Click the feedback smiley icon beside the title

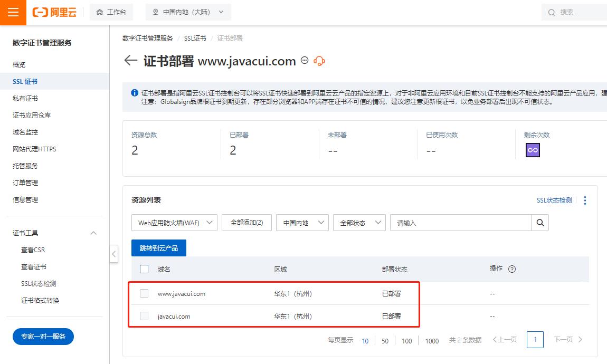click(305, 60)
